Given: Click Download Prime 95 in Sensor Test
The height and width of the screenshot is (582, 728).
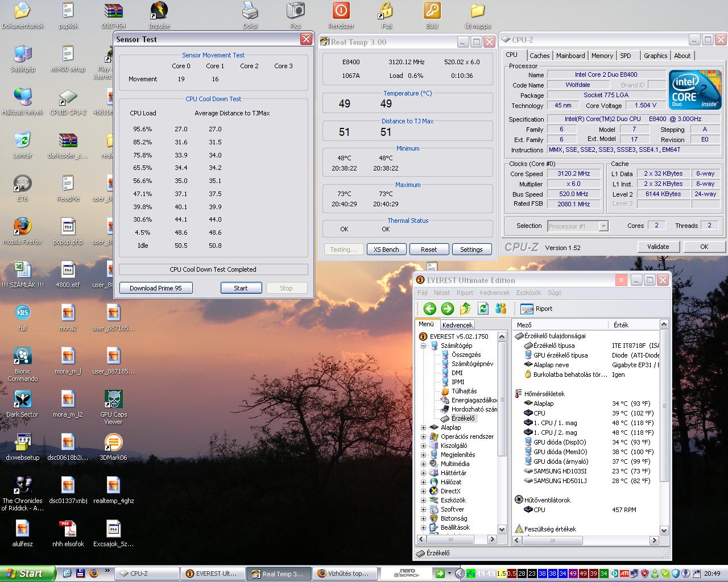Looking at the screenshot, I should tap(156, 288).
